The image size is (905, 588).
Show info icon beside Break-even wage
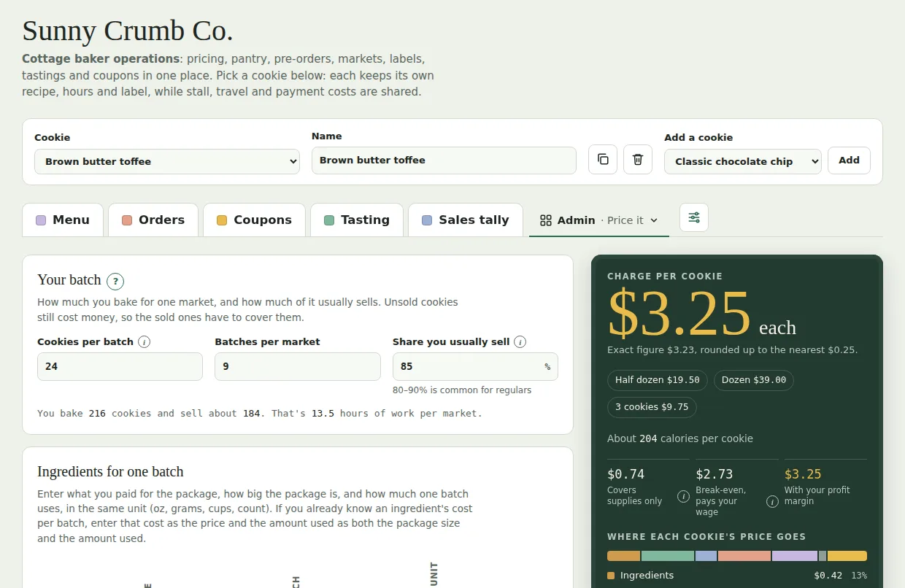point(772,502)
